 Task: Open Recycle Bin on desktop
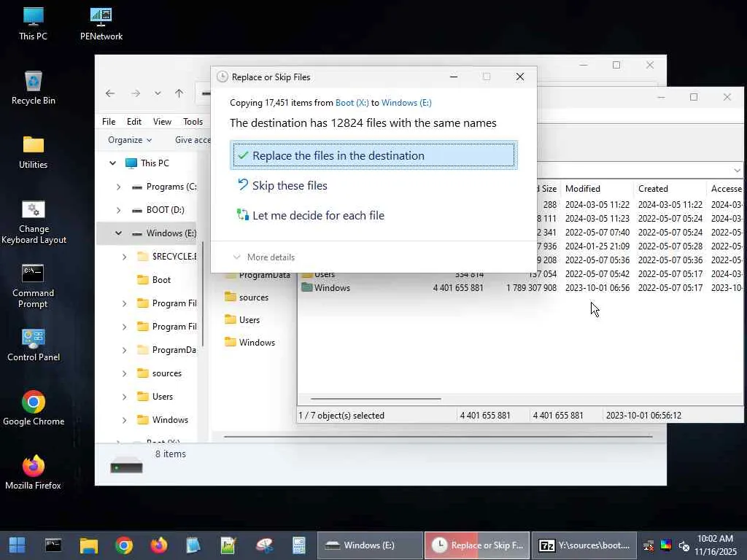point(34,88)
